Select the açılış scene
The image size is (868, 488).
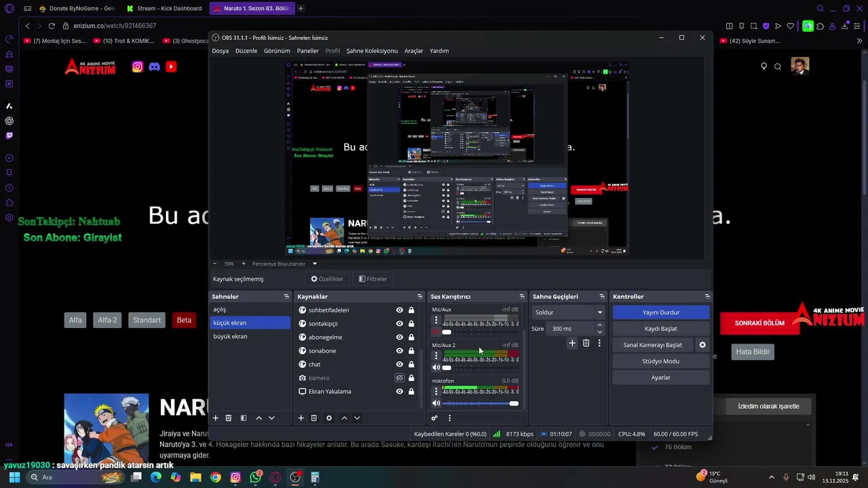[250, 309]
